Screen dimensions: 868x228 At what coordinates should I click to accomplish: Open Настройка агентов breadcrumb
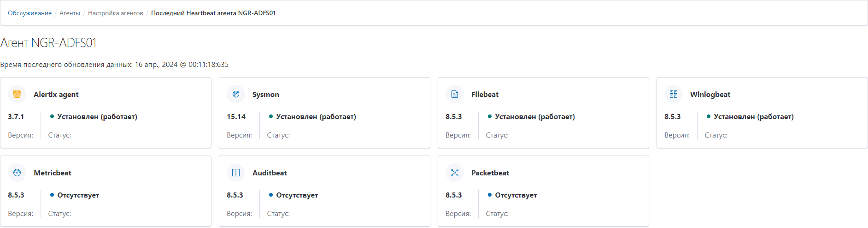pos(116,13)
